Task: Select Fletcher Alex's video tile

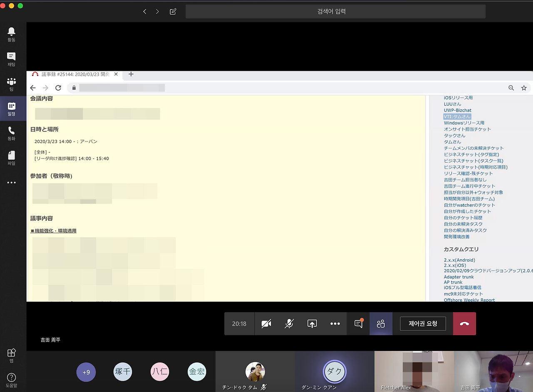Action: tap(414, 372)
